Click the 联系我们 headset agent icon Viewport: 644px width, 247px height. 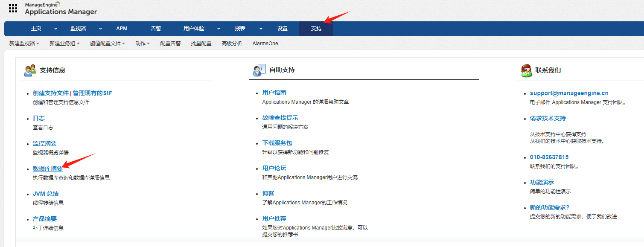[526, 70]
